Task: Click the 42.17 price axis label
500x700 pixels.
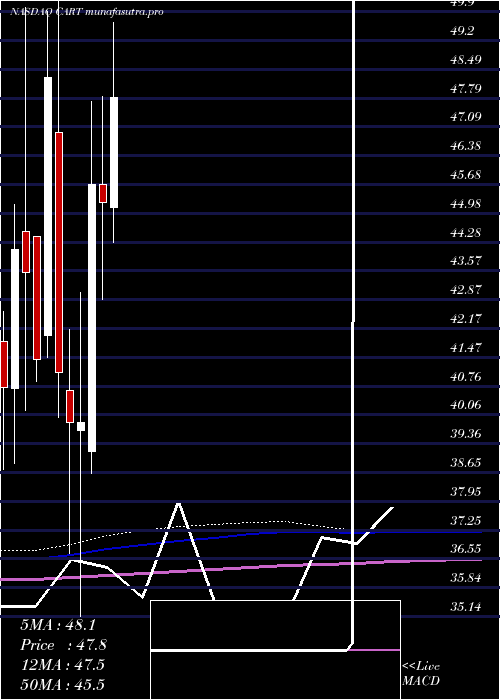Action: pyautogui.click(x=466, y=319)
